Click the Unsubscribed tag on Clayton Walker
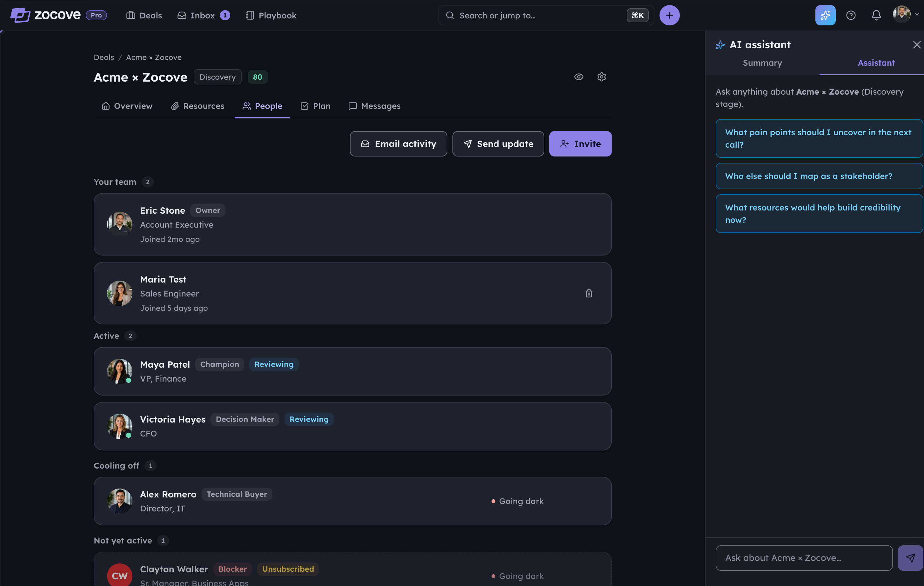Viewport: 924px width, 586px height. (288, 569)
